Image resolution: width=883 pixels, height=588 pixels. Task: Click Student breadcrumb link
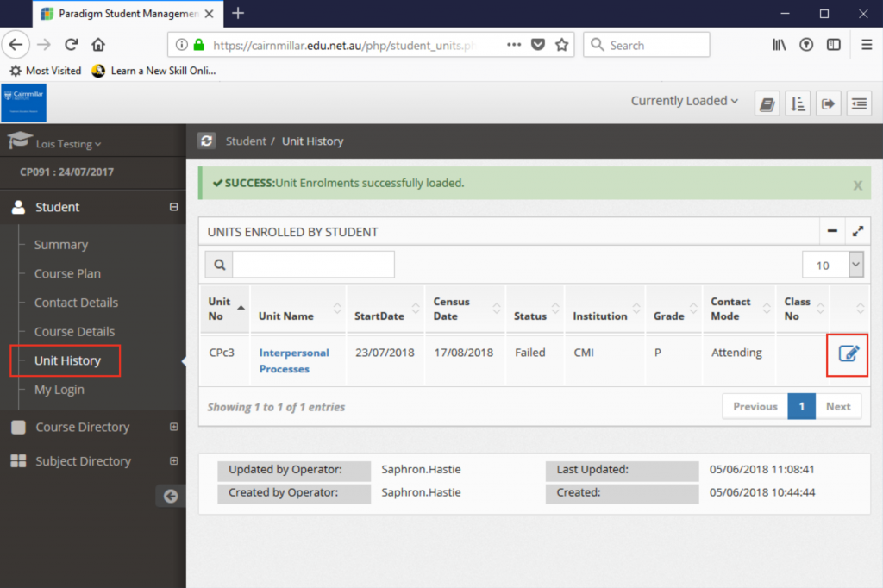coord(246,141)
